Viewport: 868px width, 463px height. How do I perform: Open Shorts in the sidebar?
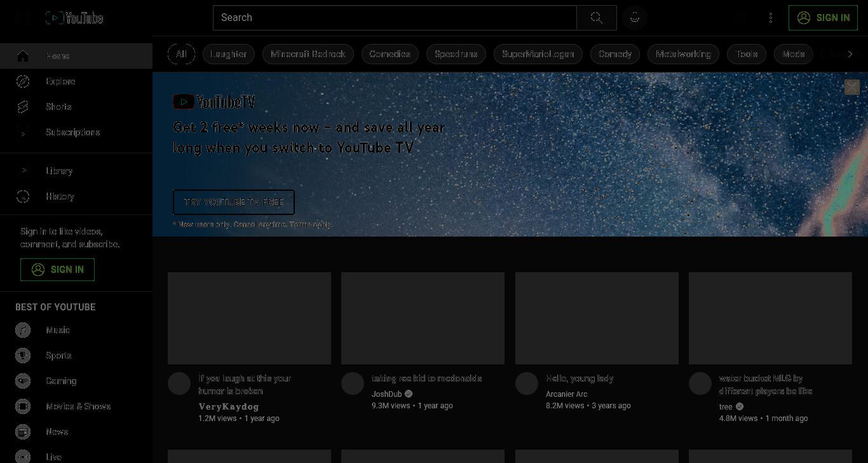click(x=76, y=107)
